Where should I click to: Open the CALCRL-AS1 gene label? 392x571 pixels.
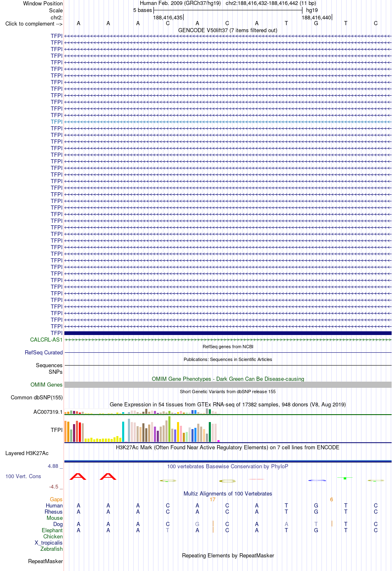point(46,340)
